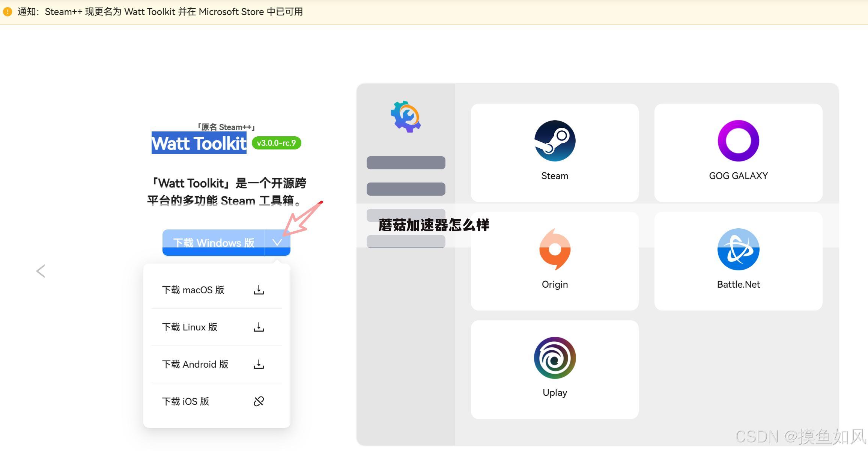This screenshot has width=868, height=451.
Task: Select 下载 iOS 版 menu entry
Action: click(x=217, y=401)
